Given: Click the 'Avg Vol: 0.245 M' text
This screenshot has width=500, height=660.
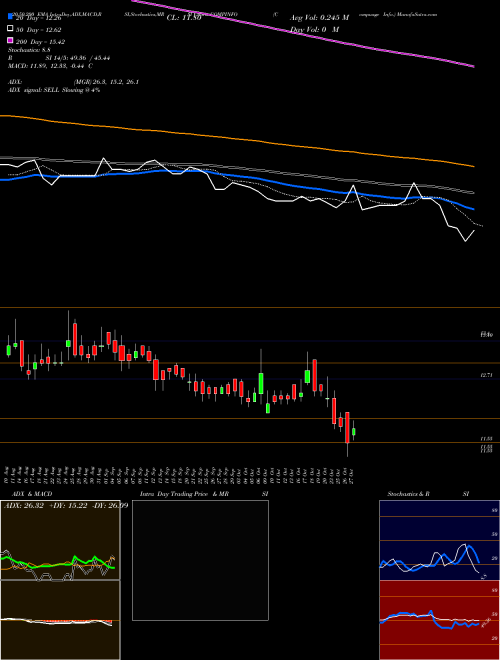Looking at the screenshot, I should point(319,18).
